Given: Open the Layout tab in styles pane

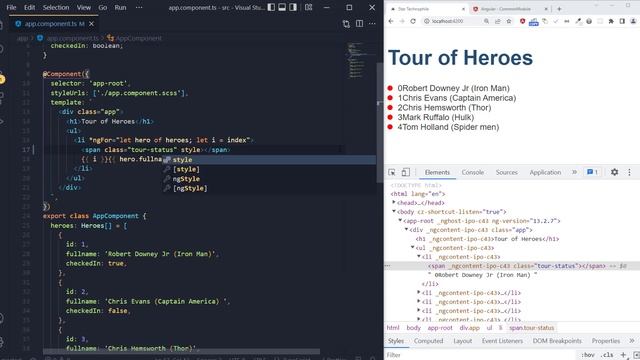Looking at the screenshot, I should pos(462,341).
